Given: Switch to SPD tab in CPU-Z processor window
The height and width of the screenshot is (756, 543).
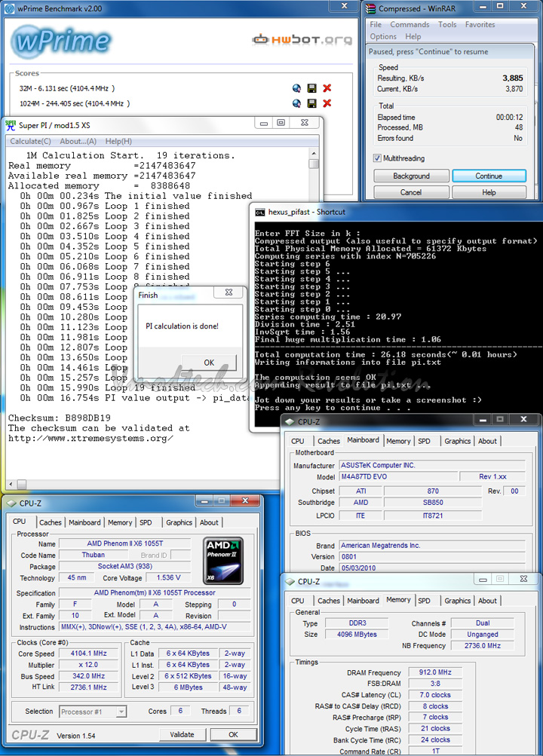Looking at the screenshot, I should [x=146, y=522].
